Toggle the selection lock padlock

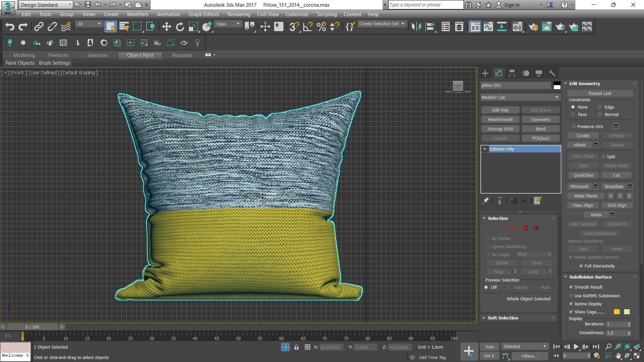[297, 347]
